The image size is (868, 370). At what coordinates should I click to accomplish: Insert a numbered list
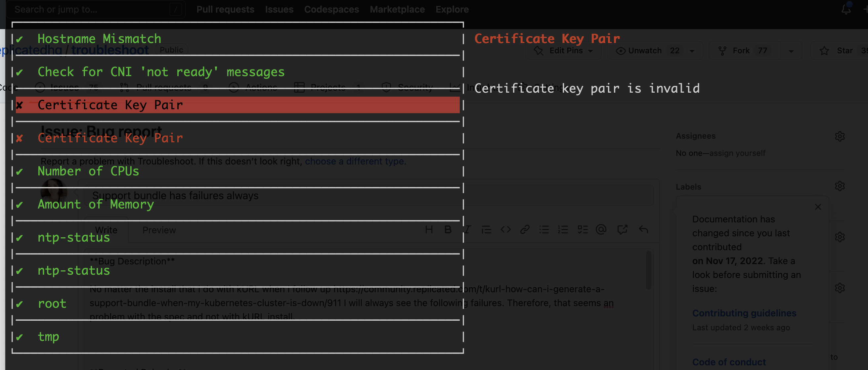[x=563, y=229]
